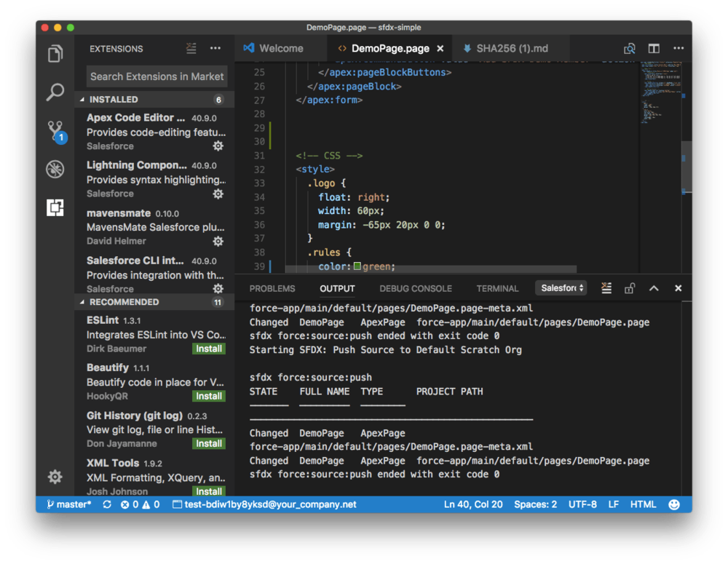Image resolution: width=728 pixels, height=564 pixels.
Task: Install the Beautify extension
Action: click(x=208, y=397)
